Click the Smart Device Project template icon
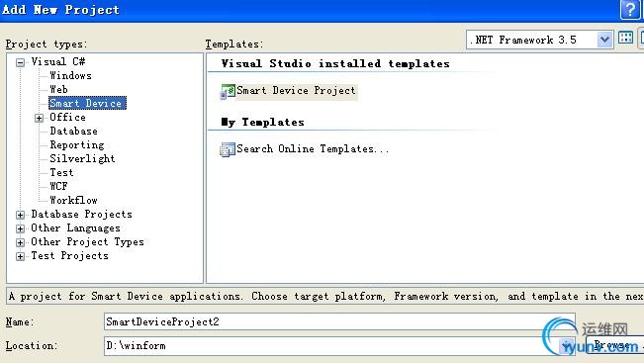 coord(228,91)
